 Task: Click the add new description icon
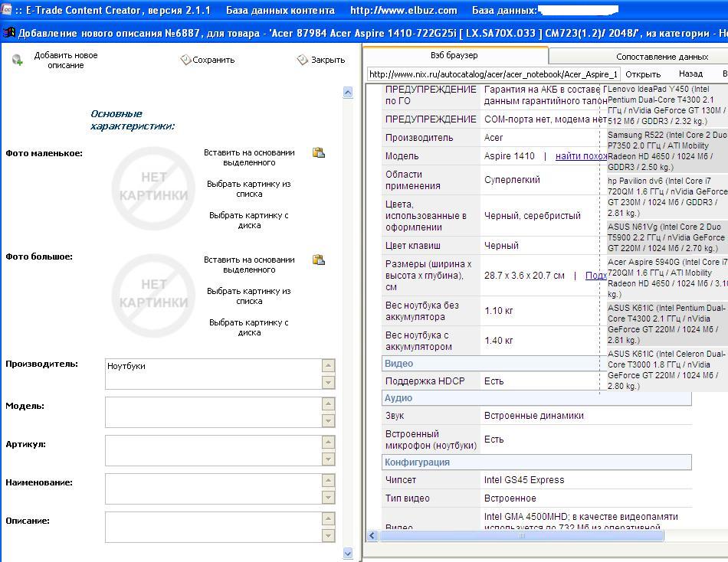[x=18, y=60]
